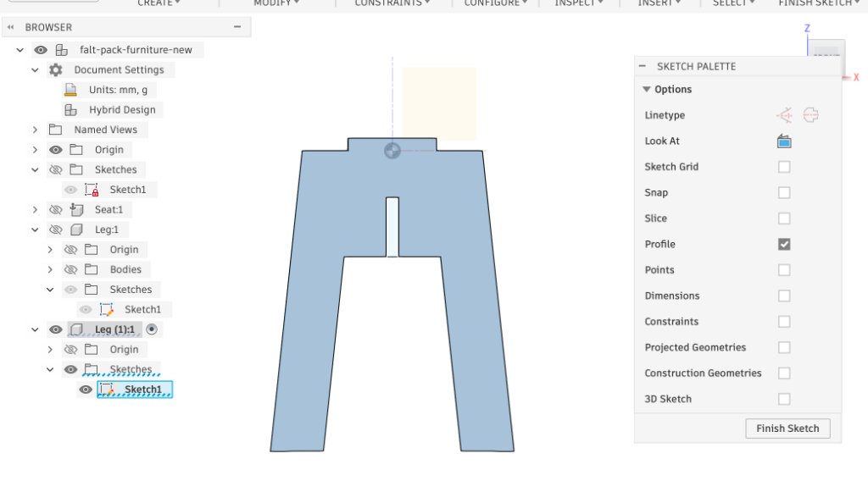Click the falt-pack-furniture-new assembly icon
Screen dimensions: 868x481
point(61,50)
